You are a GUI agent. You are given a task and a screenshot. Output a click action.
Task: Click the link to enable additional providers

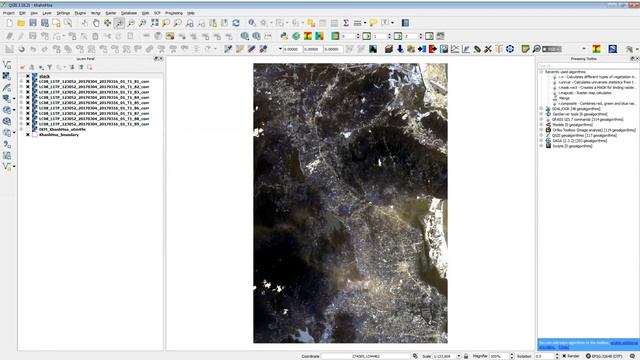pyautogui.click(x=623, y=343)
